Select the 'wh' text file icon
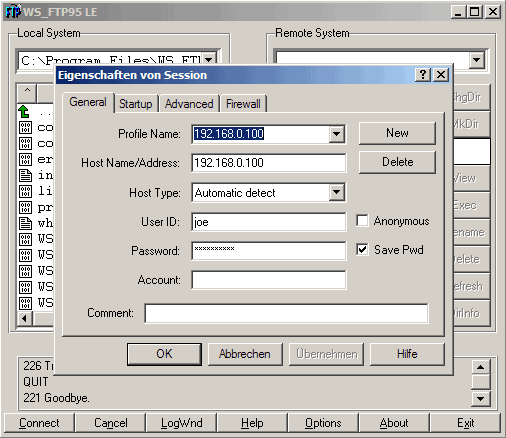Viewport: 506px width, 438px height. (x=25, y=223)
